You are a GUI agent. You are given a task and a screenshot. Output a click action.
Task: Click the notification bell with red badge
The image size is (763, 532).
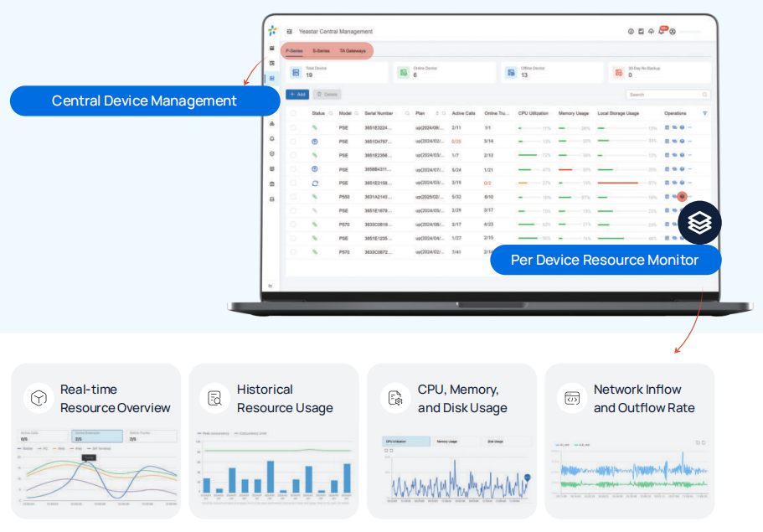(662, 31)
